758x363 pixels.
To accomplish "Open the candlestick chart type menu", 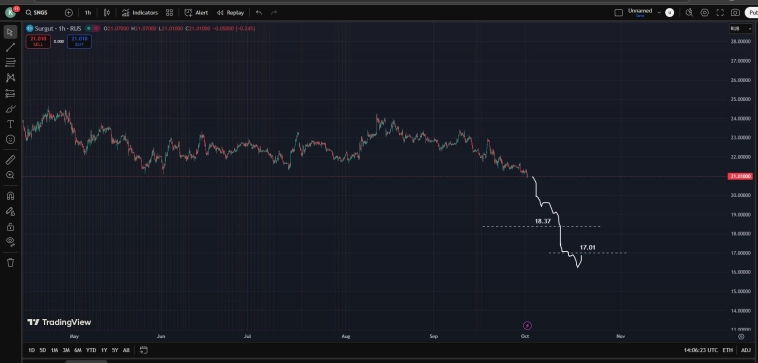I will coord(107,13).
